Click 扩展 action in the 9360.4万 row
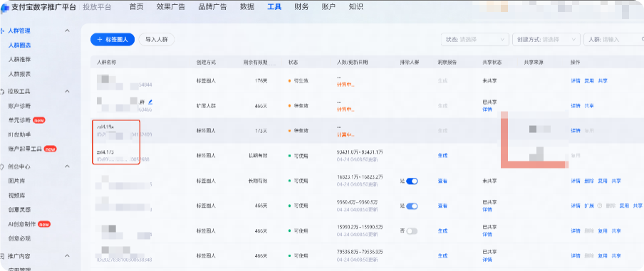Viewport: 644px width, 271px height. [x=589, y=206]
